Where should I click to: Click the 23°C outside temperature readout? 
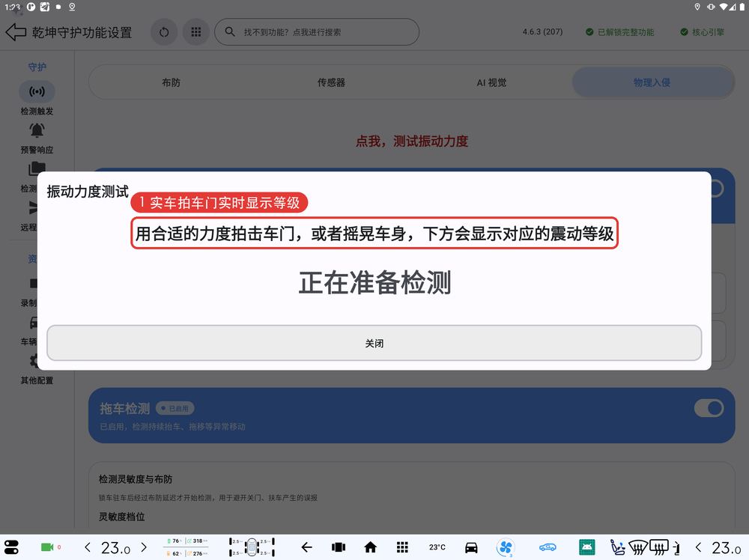pyautogui.click(x=437, y=547)
